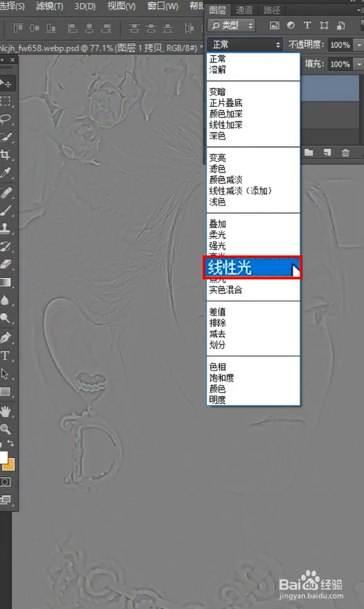Click the white foreground color swatch

click(3, 457)
